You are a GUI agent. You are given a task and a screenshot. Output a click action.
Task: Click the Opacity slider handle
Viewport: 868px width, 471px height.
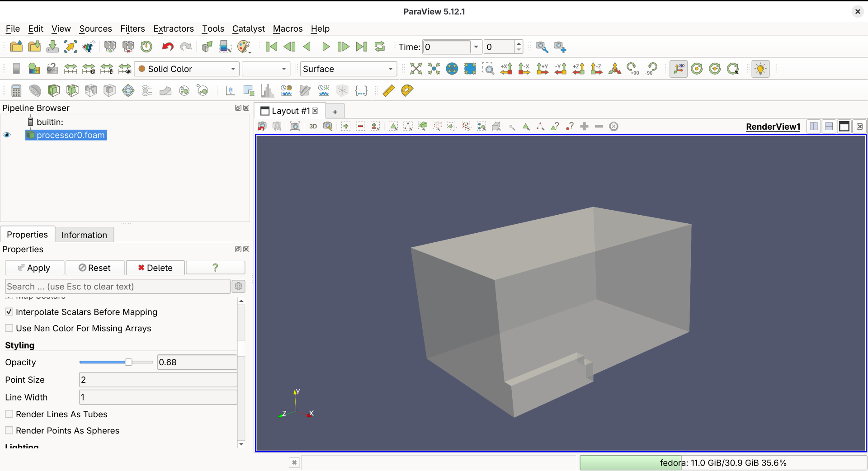point(128,362)
